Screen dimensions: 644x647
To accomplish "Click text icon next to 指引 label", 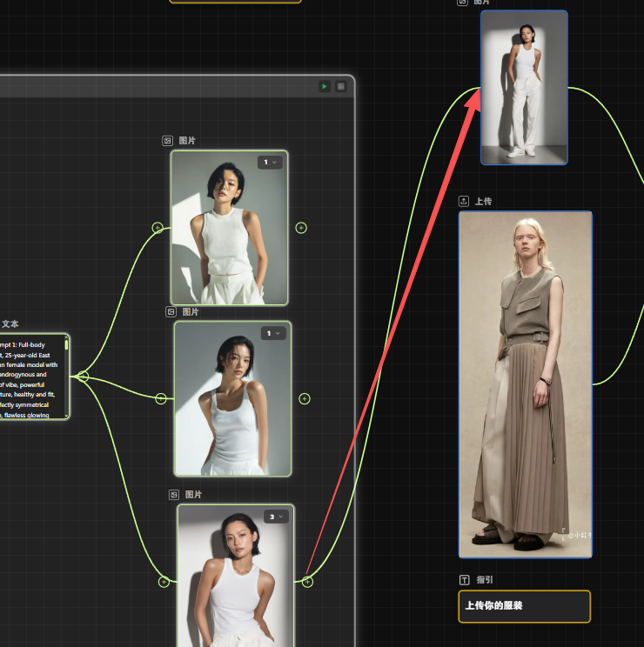I will coord(464,579).
